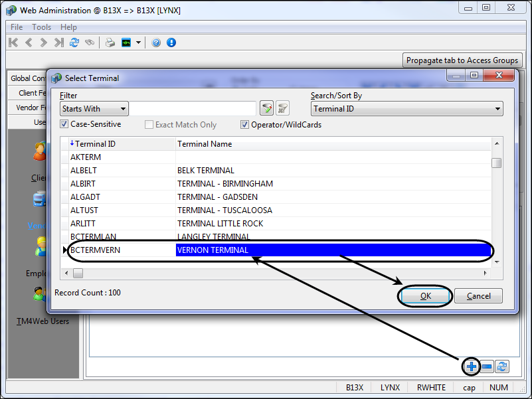Open the Tools menu
This screenshot has height=399, width=532.
[x=41, y=27]
